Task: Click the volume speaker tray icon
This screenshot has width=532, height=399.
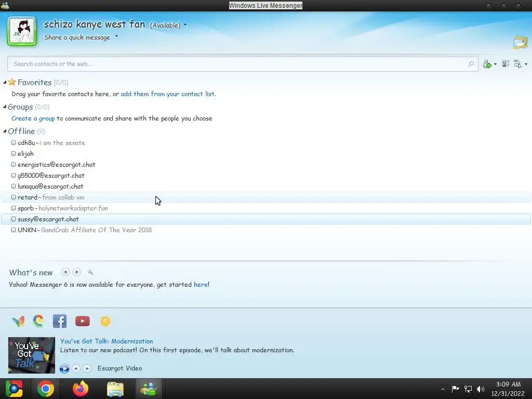Action: point(481,389)
